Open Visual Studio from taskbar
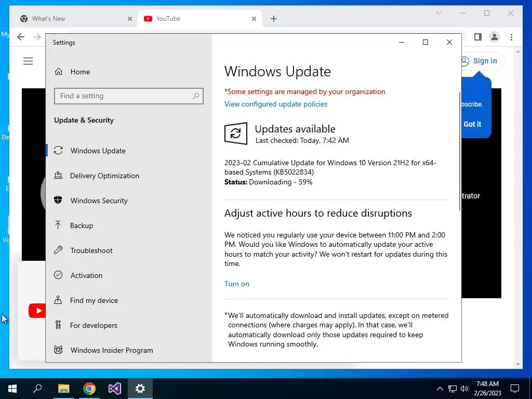The width and height of the screenshot is (532, 399). pos(115,389)
